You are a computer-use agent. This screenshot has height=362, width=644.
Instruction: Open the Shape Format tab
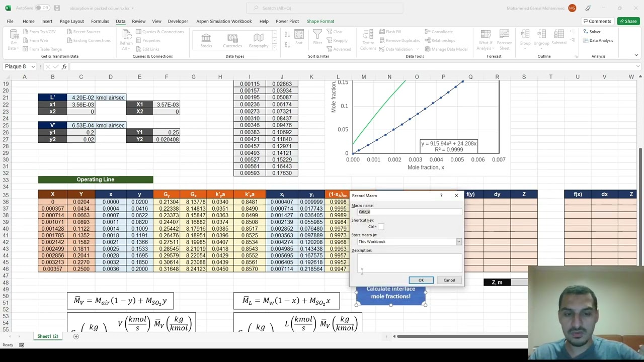tap(320, 21)
